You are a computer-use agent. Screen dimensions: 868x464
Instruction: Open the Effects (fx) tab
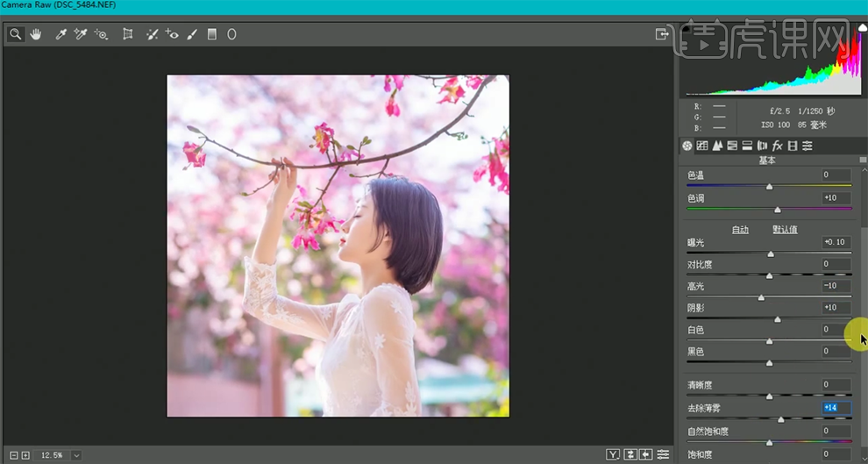tap(777, 146)
